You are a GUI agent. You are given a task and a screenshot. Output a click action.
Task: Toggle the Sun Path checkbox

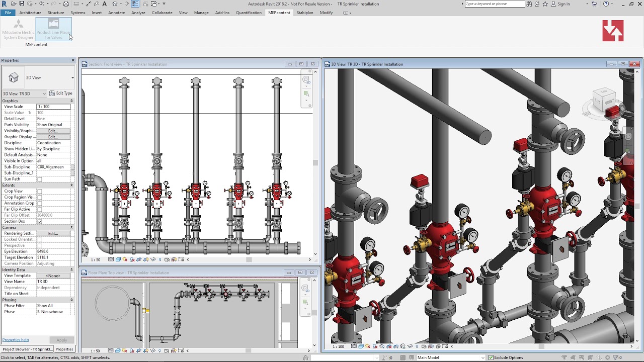pyautogui.click(x=40, y=179)
